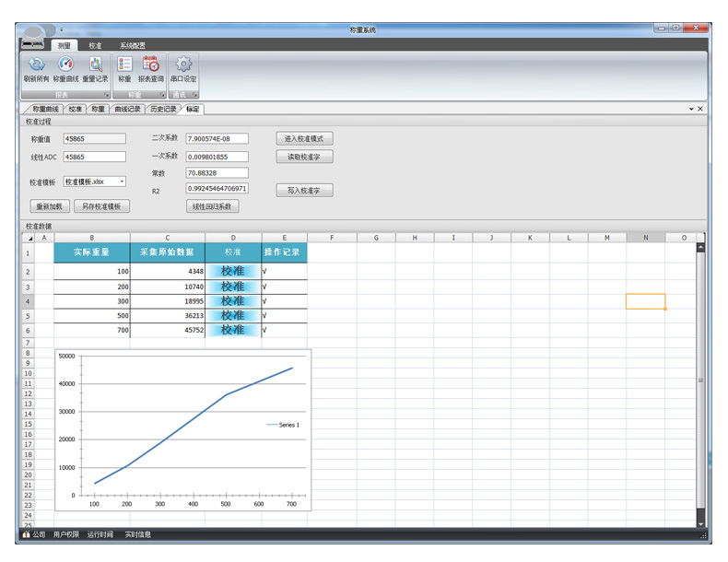The image size is (728, 562).
Task: Click the check mark in row 6 操作记录
Action: click(265, 330)
